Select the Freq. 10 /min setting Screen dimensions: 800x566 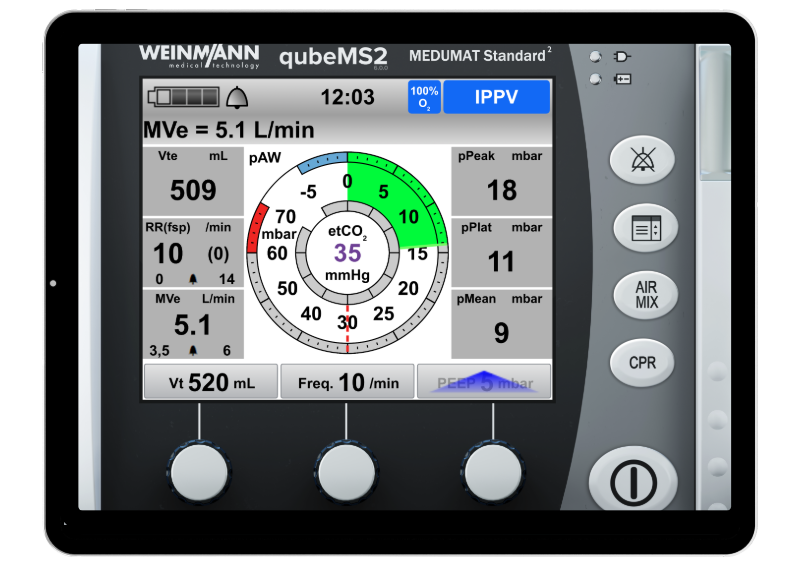347,382
